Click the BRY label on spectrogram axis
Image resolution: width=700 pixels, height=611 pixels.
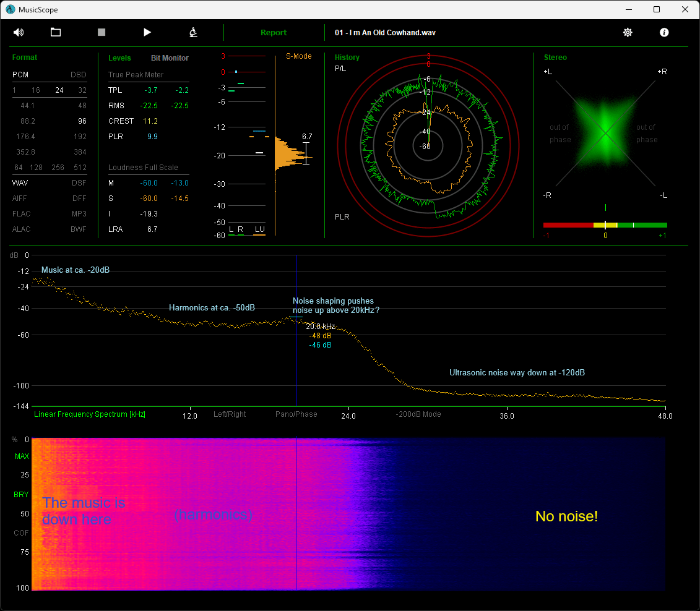pos(21,495)
